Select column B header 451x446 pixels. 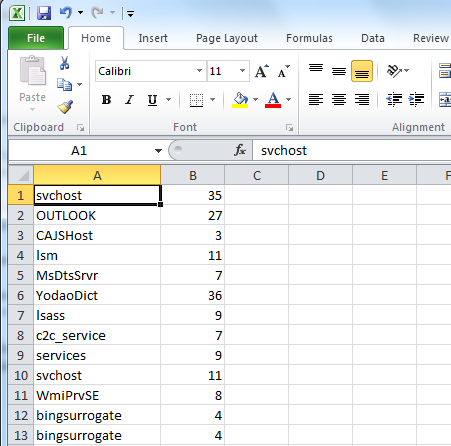click(193, 175)
